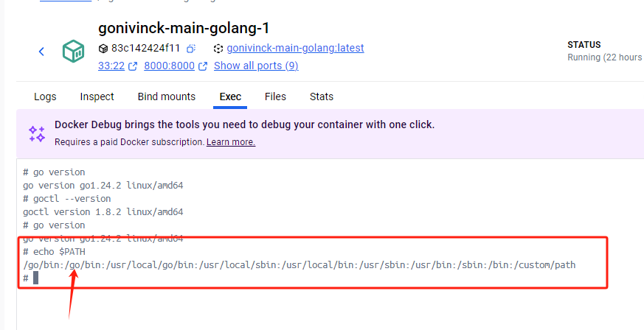
Task: Switch to the Inspect tab
Action: tap(97, 96)
